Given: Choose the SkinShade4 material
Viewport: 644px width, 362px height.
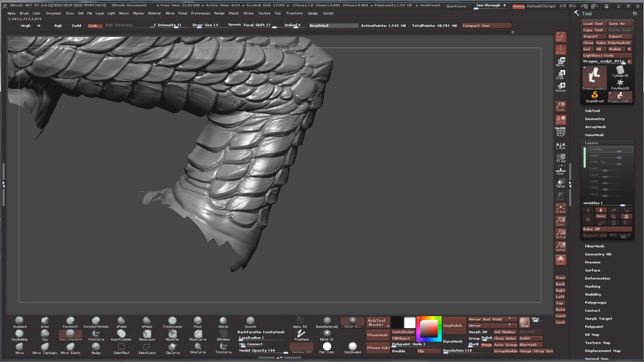Looking at the screenshot, I should click(x=352, y=348).
